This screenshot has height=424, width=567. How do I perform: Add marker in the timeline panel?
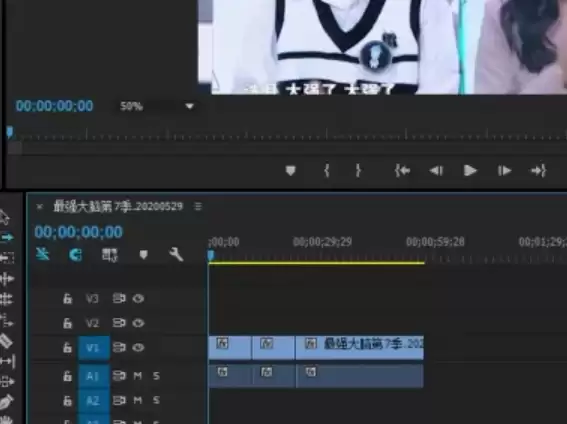tap(144, 255)
